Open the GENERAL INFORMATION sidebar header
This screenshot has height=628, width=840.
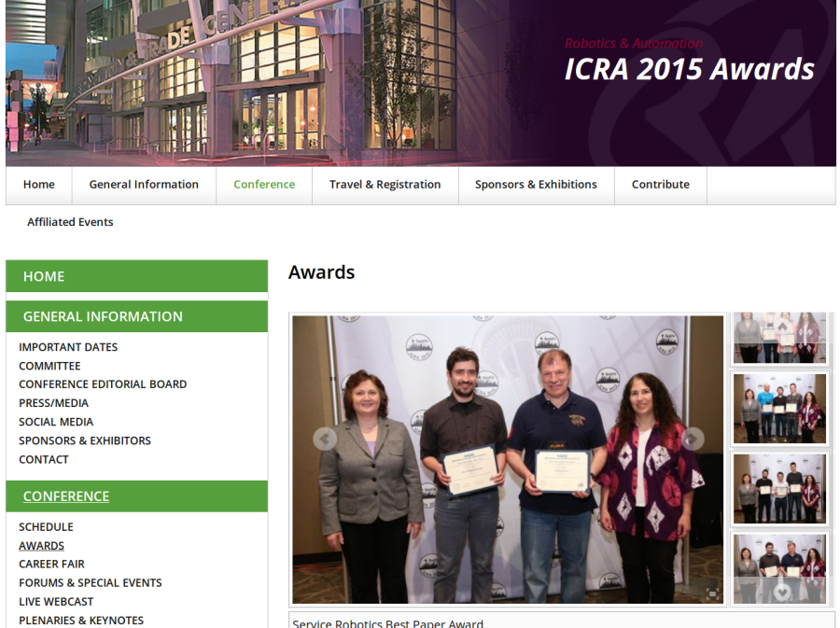tap(104, 316)
